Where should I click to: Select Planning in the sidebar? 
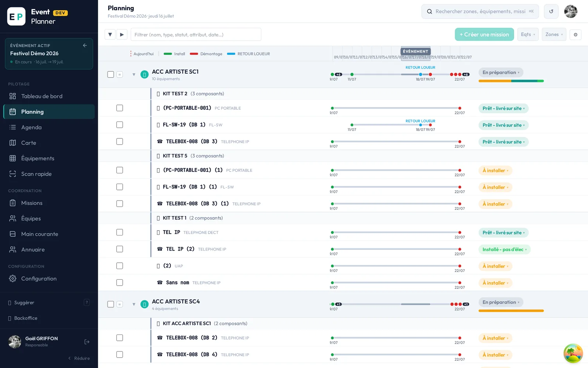(49, 112)
